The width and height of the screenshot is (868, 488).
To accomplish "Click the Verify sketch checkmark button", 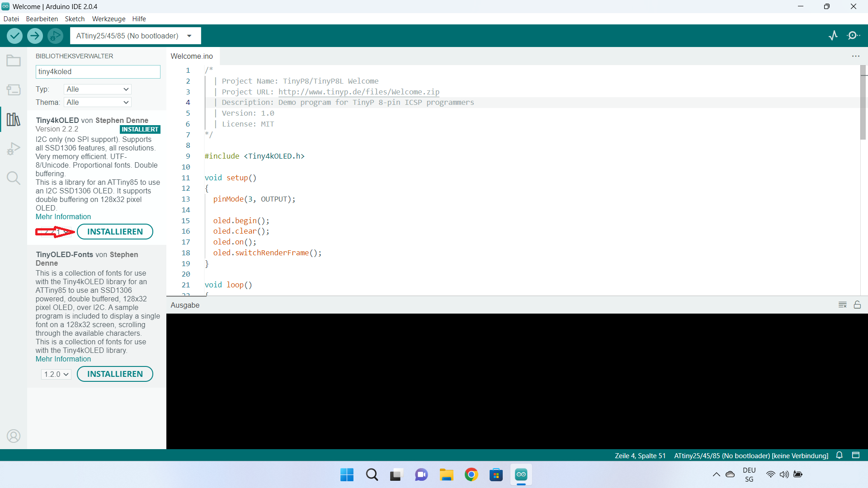I will pos(14,36).
